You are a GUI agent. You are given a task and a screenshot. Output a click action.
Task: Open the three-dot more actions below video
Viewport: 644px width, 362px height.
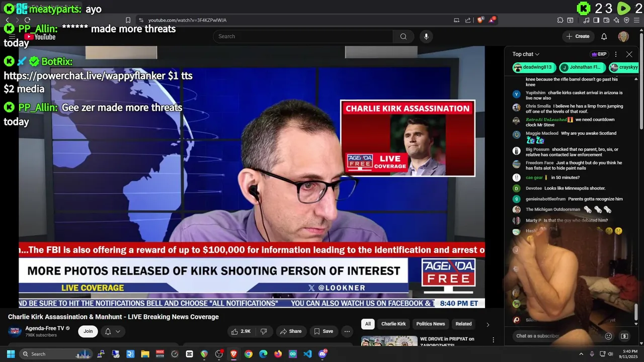click(347, 331)
